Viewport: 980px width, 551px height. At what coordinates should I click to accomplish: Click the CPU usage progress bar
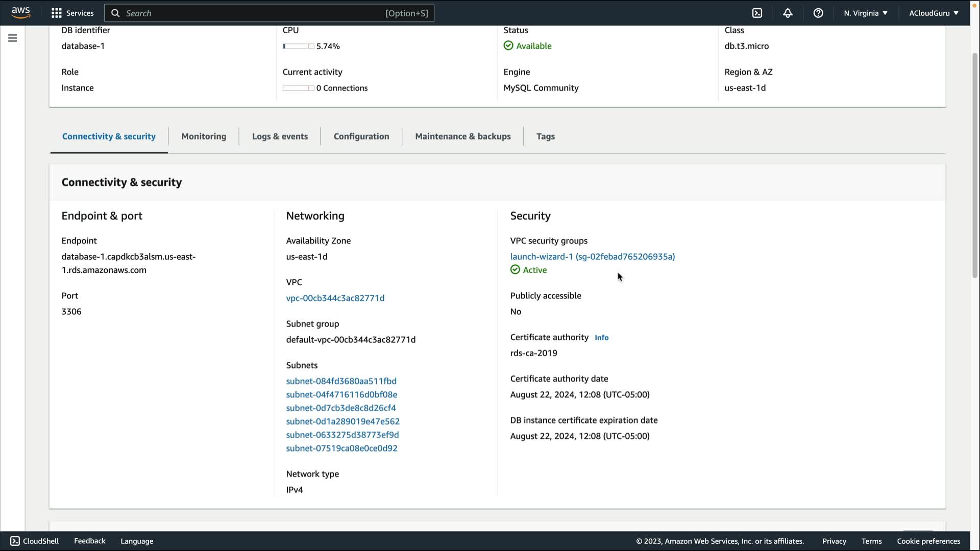[299, 46]
